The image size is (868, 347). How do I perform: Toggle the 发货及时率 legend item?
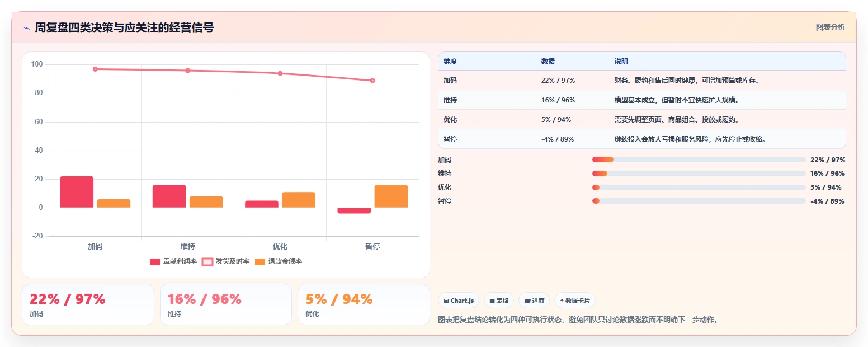[x=225, y=262]
